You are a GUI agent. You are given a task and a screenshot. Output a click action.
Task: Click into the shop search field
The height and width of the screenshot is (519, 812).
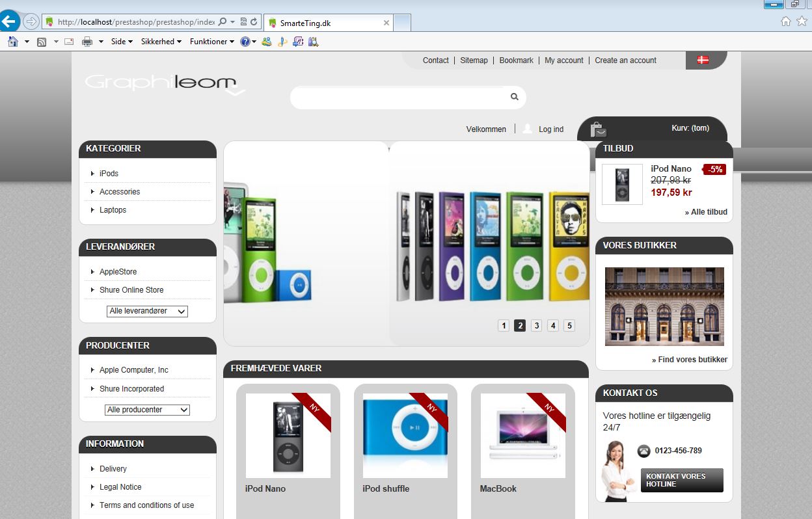coord(398,97)
